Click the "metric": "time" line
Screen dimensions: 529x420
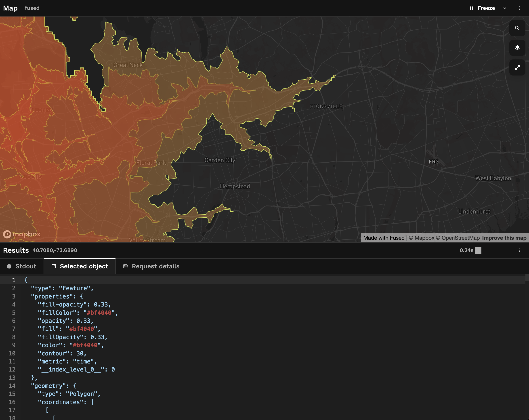67,362
